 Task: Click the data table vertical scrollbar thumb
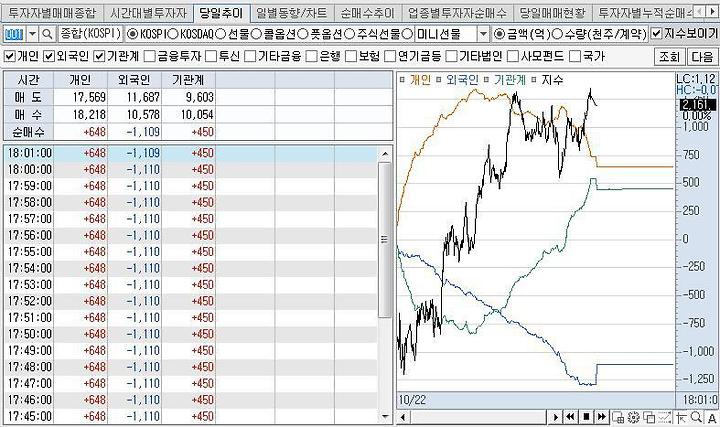[x=385, y=239]
